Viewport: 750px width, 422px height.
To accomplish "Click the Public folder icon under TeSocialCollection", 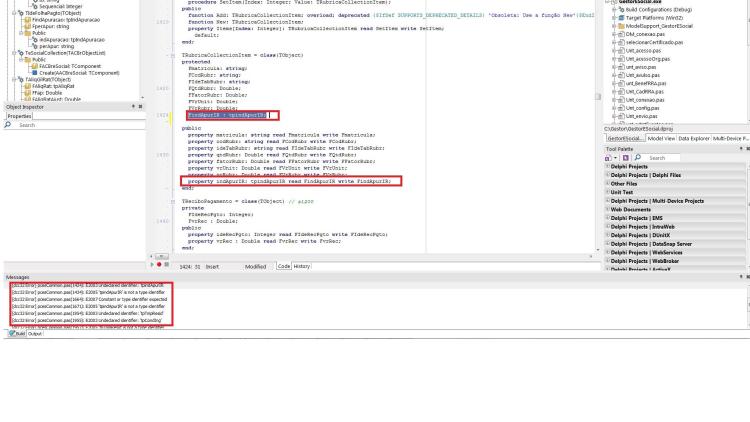I will [x=28, y=60].
